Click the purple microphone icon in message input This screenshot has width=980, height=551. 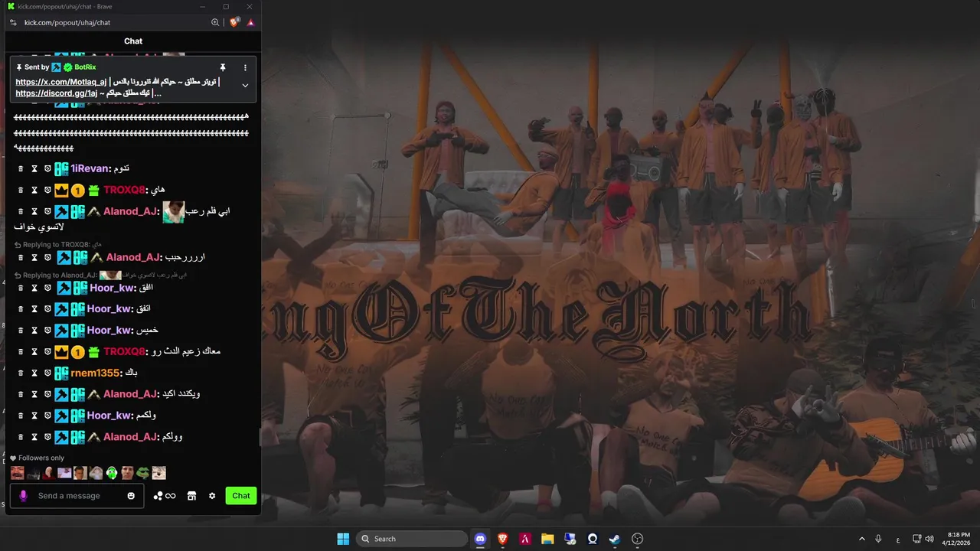(x=23, y=496)
